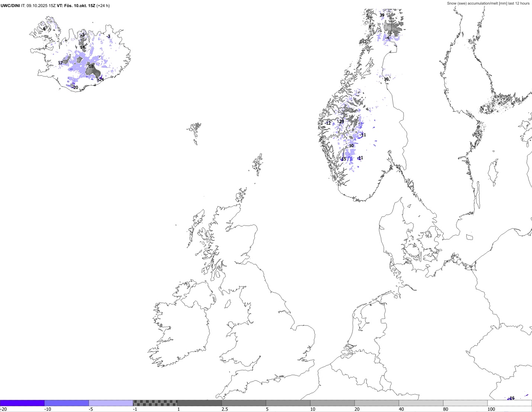
Task: Click the darkest purple -20 to -10 legend swatch
Action: (x=22, y=403)
